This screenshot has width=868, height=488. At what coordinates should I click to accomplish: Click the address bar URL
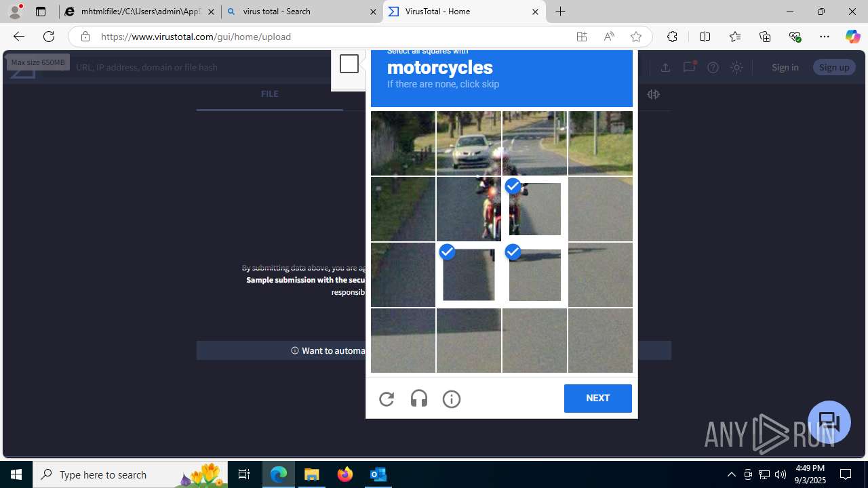pos(196,37)
